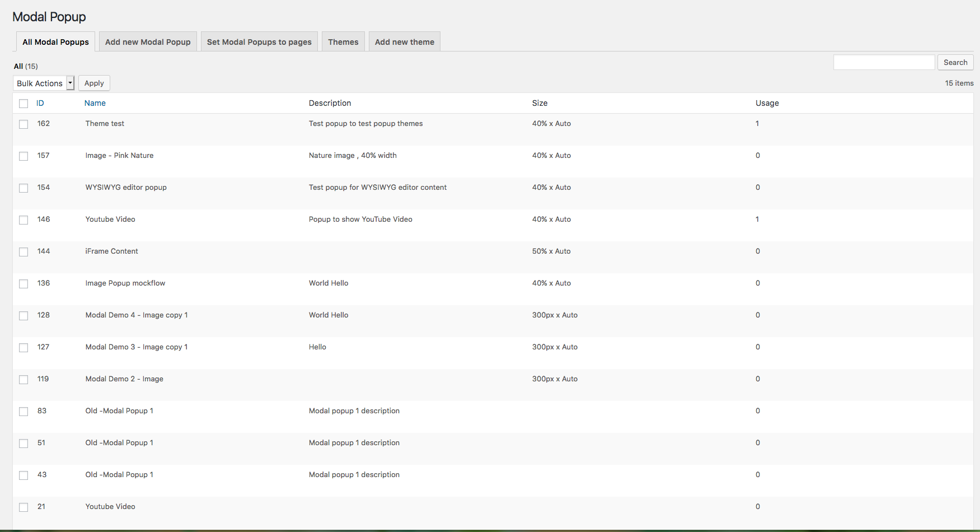
Task: Click the name 'Theme test'
Action: click(x=105, y=124)
